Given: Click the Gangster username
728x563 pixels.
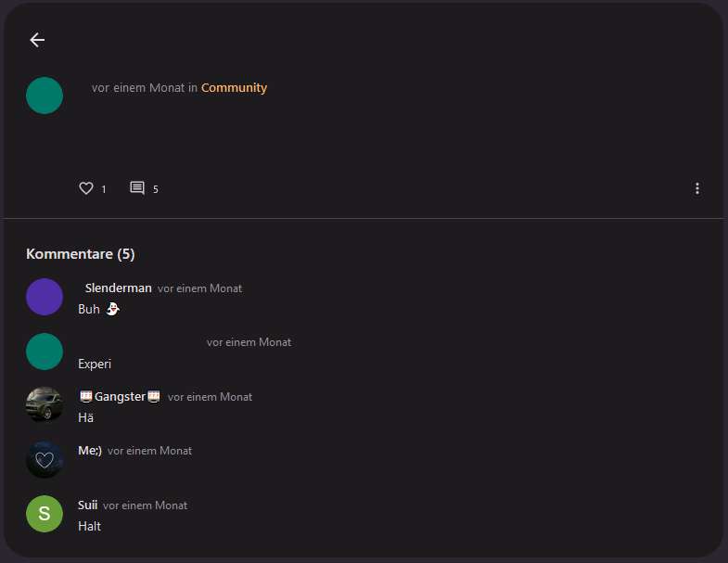Looking at the screenshot, I should 121,397.
